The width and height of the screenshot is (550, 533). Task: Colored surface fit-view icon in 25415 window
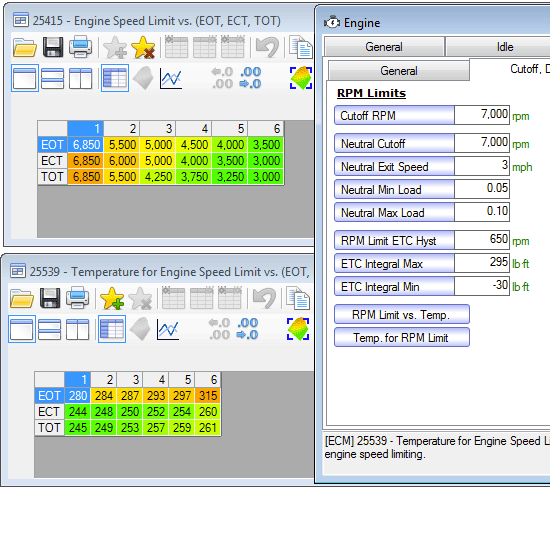tap(301, 78)
